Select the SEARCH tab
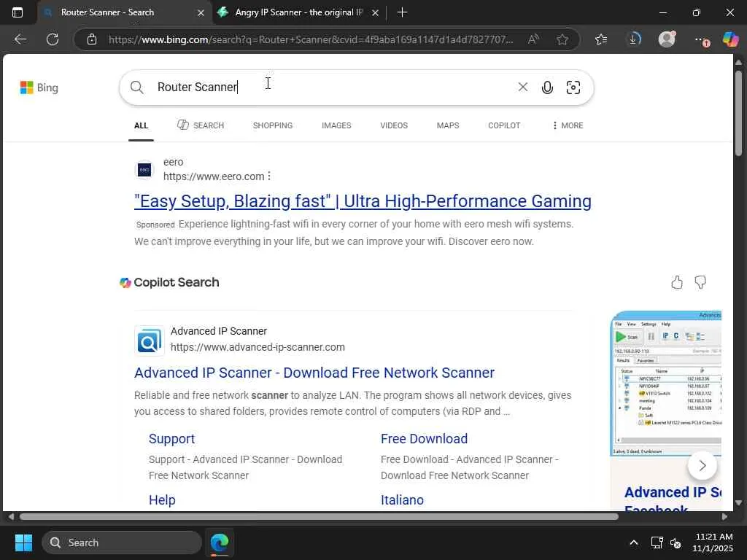This screenshot has height=560, width=747. (x=201, y=125)
